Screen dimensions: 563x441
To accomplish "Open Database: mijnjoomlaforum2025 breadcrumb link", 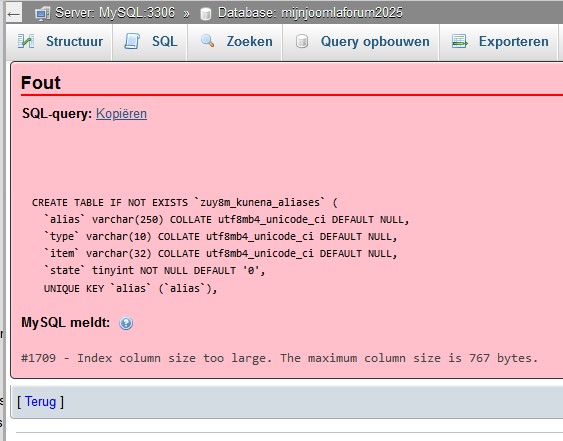I will [310, 13].
